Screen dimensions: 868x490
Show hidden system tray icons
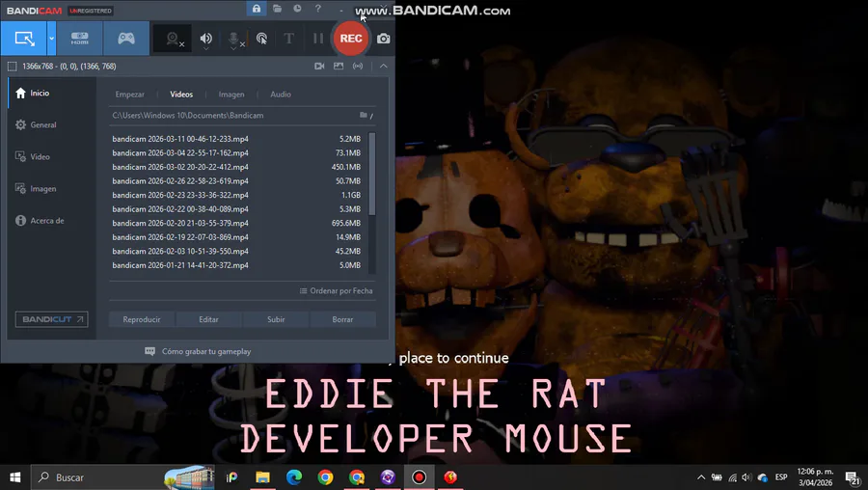pos(701,477)
